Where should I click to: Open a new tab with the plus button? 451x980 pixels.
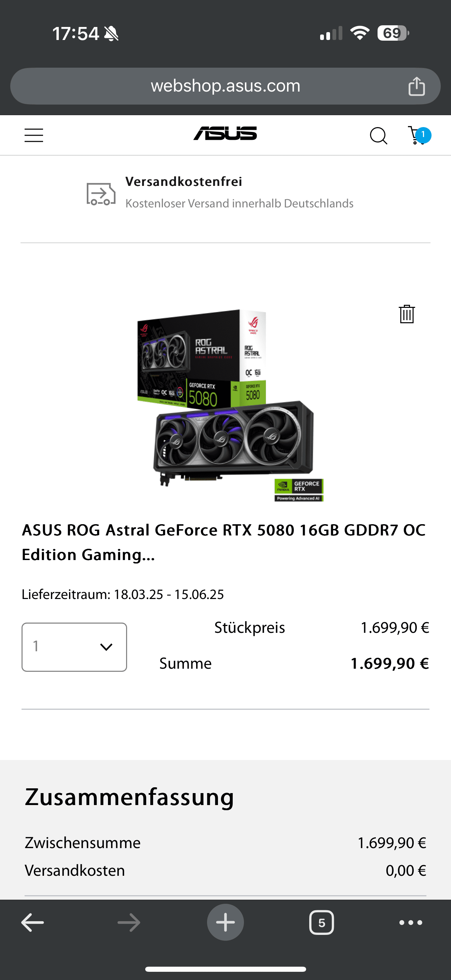(x=225, y=922)
